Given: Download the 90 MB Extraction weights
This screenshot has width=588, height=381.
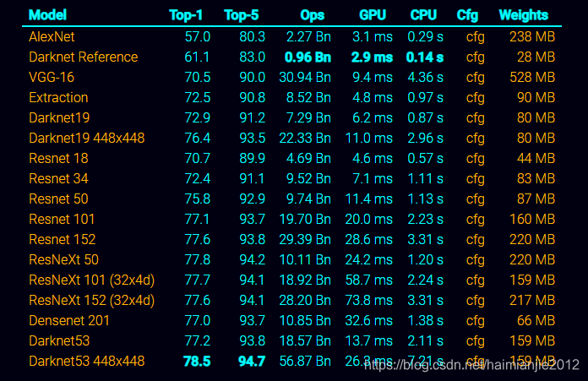Looking at the screenshot, I should click(x=536, y=97).
